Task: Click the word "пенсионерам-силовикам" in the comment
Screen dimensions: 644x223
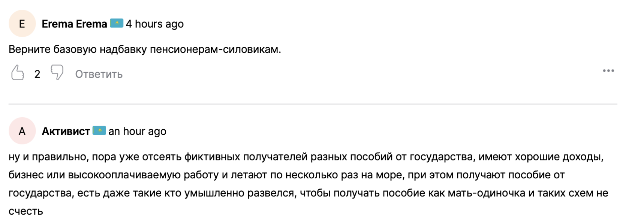Action: coord(215,49)
